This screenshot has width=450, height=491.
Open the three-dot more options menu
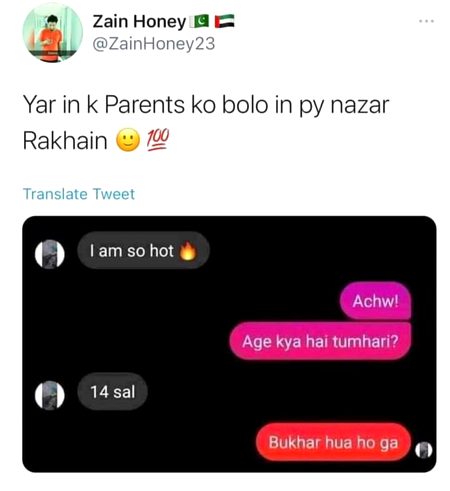427,21
